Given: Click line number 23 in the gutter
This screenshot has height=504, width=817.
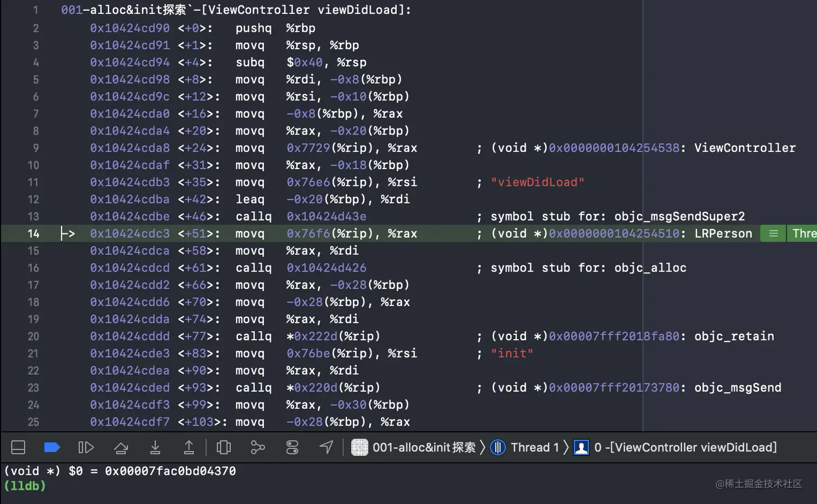Looking at the screenshot, I should coord(33,387).
